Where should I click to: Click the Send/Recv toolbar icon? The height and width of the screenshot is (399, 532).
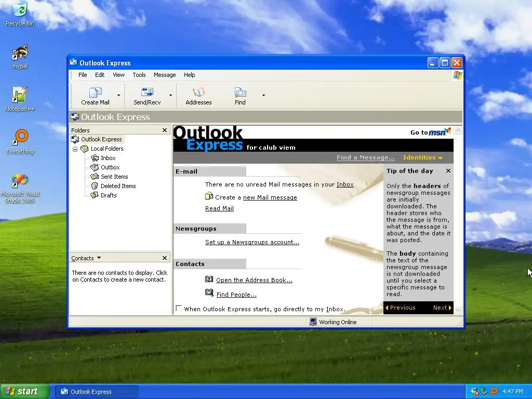coord(147,96)
